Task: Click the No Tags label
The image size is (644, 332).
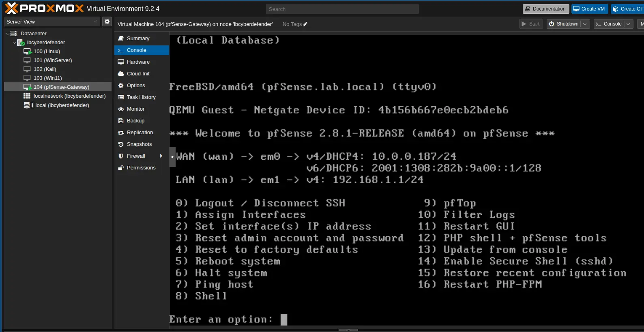Action: (x=292, y=24)
